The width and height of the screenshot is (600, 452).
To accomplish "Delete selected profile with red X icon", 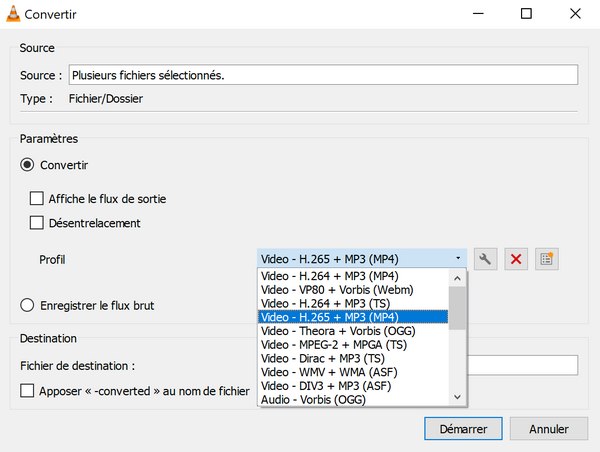I will (516, 259).
